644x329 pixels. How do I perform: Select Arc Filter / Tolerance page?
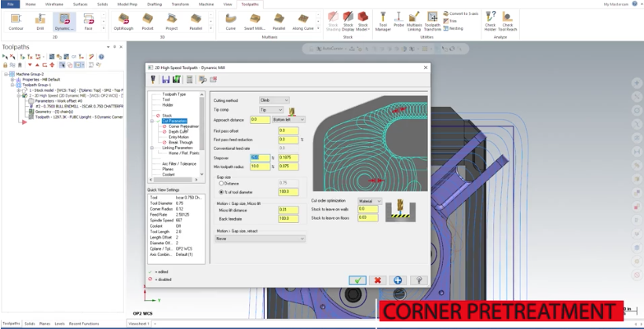point(179,164)
